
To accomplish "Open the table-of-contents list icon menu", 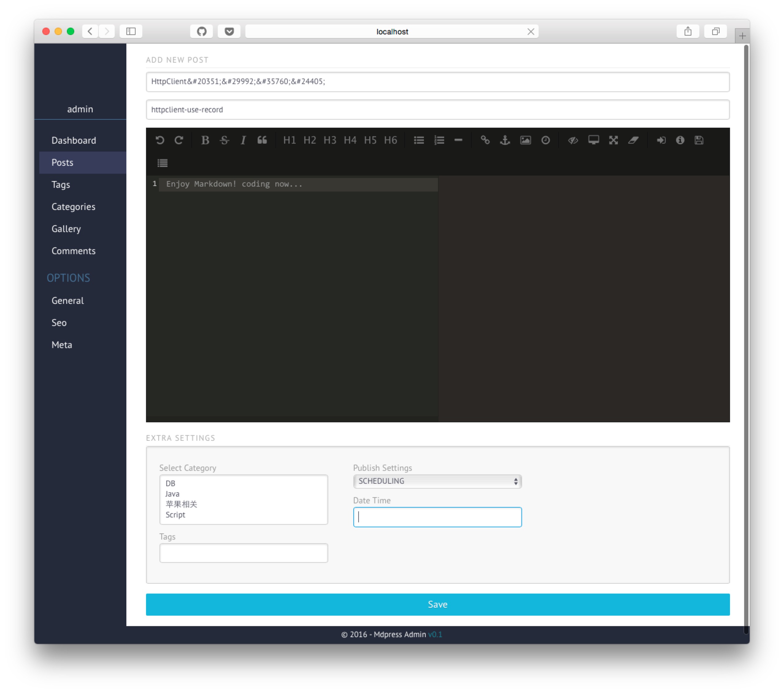I will click(x=163, y=164).
